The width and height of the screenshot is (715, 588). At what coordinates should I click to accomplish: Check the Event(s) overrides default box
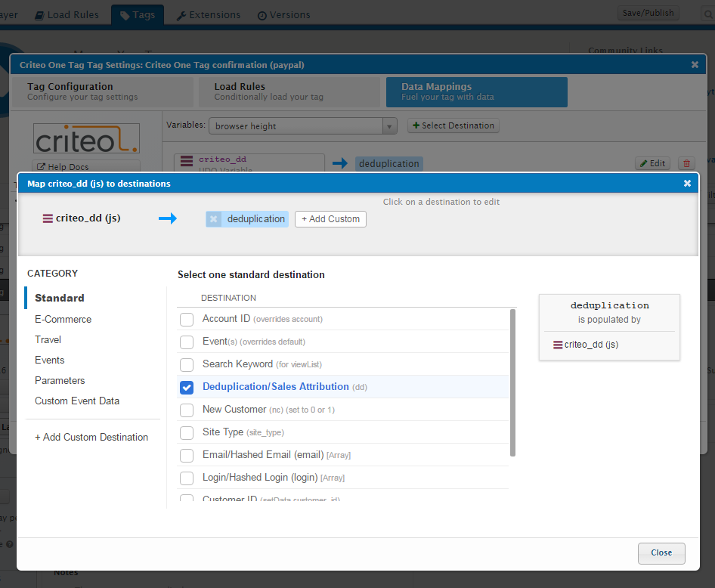187,342
